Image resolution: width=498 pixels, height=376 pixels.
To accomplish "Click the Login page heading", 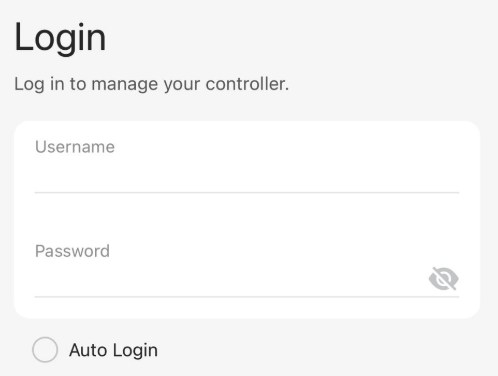I will click(60, 37).
